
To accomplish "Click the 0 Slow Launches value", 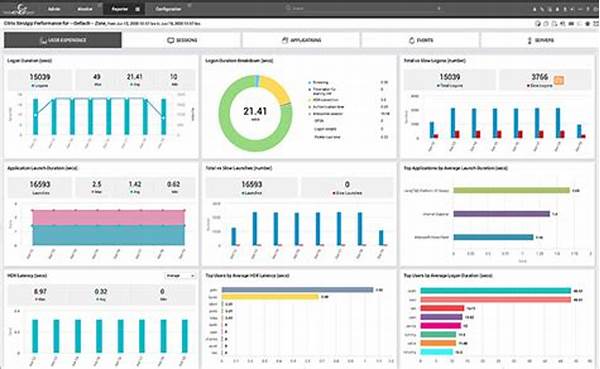I will tap(347, 184).
